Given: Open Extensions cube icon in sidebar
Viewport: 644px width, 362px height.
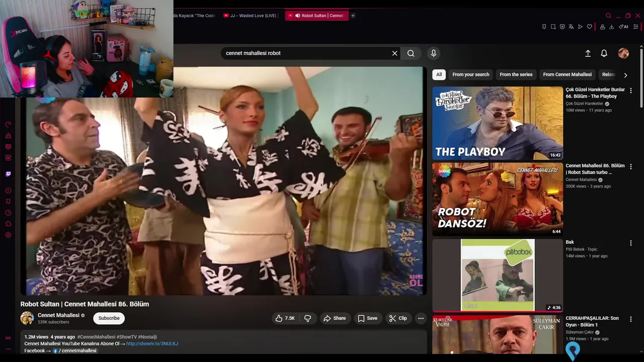Looking at the screenshot, I should coord(8,224).
